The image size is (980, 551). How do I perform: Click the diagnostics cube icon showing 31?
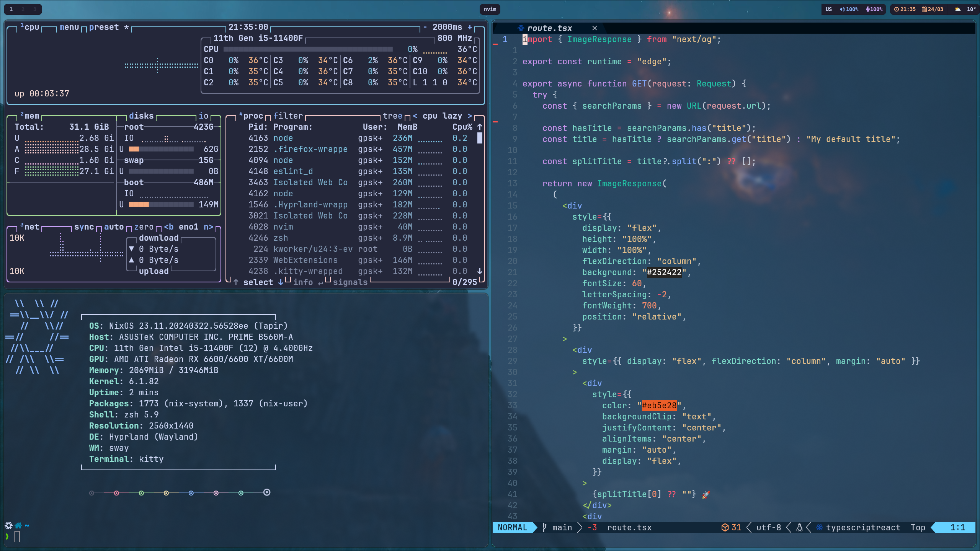[725, 528]
